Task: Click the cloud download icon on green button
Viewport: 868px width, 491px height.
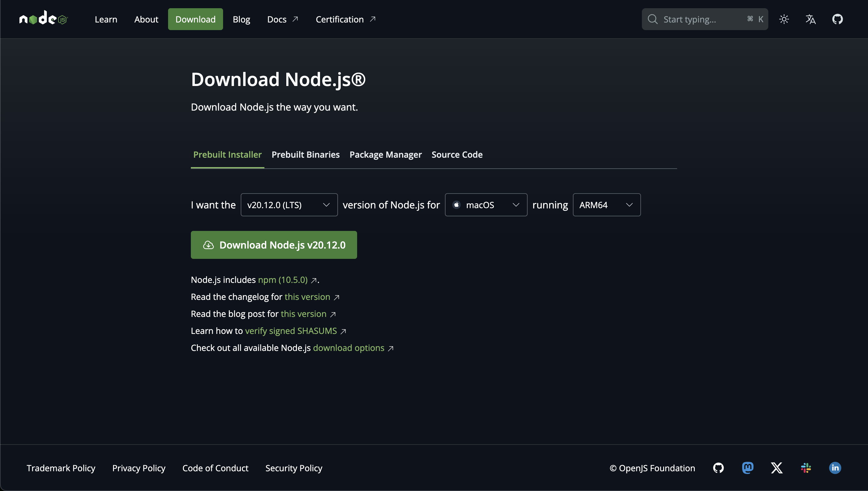Action: (x=208, y=245)
